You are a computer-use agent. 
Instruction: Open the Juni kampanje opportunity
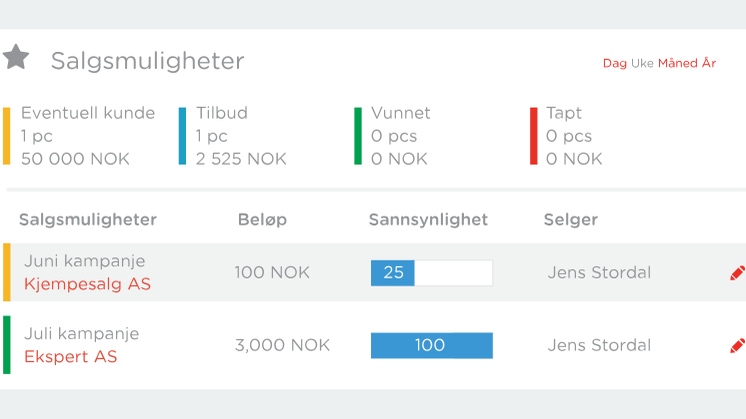[85, 261]
